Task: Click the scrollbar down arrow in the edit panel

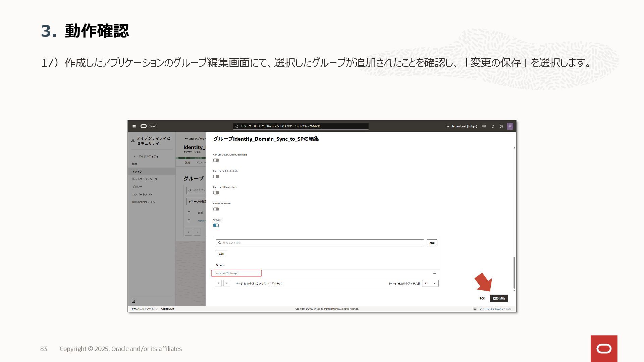Action: [x=514, y=291]
